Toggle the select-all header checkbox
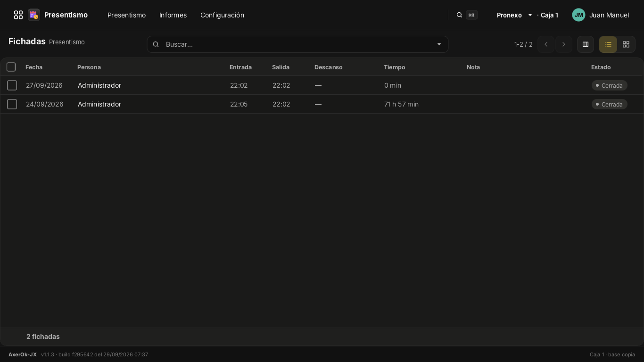Viewport: 644px width, 362px height. click(11, 67)
